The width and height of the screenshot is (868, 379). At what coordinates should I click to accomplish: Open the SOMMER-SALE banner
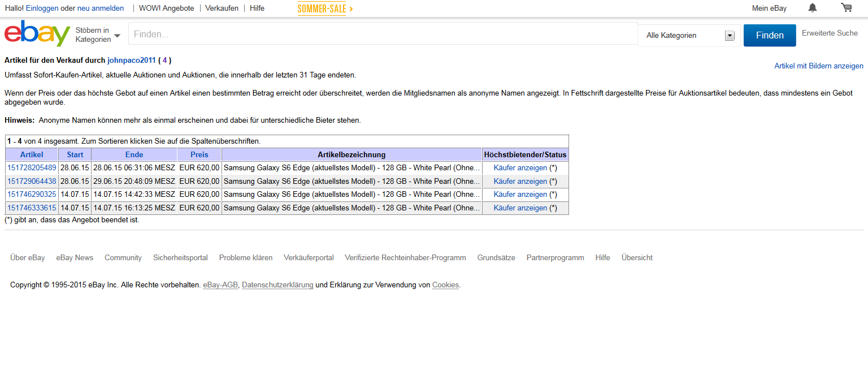(x=325, y=8)
